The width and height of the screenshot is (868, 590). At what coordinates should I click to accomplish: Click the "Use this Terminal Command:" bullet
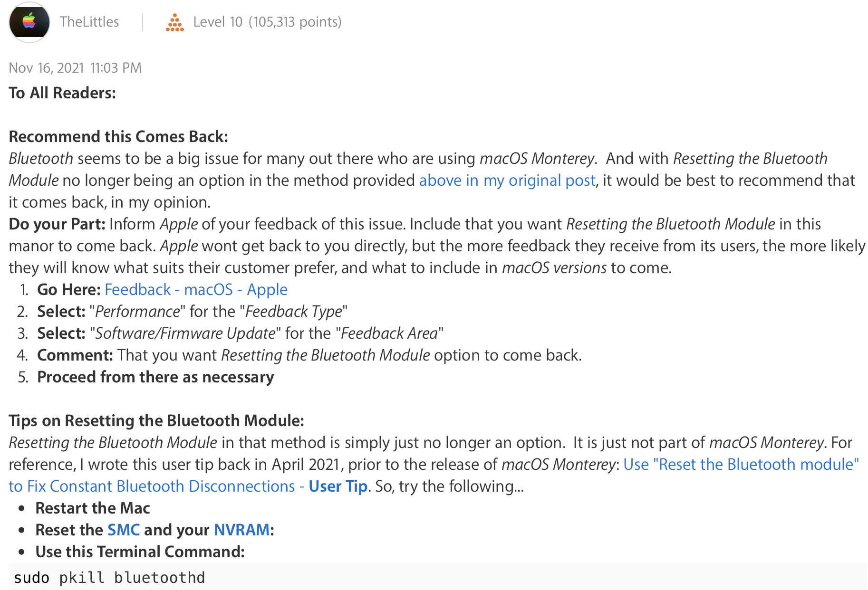pos(140,552)
